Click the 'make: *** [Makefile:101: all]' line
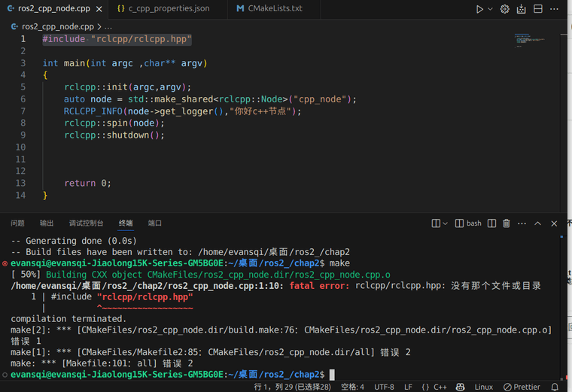Screen dimensions: 572x392 [102, 363]
